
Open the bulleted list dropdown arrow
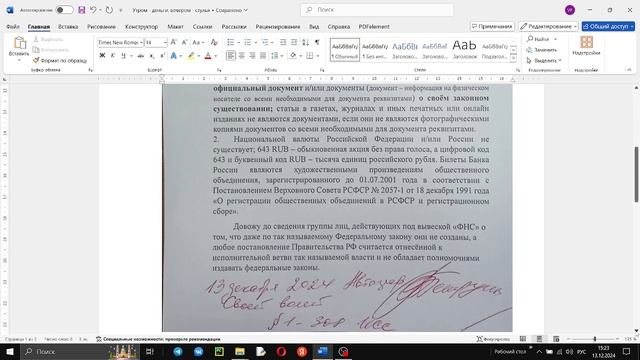[x=239, y=42]
